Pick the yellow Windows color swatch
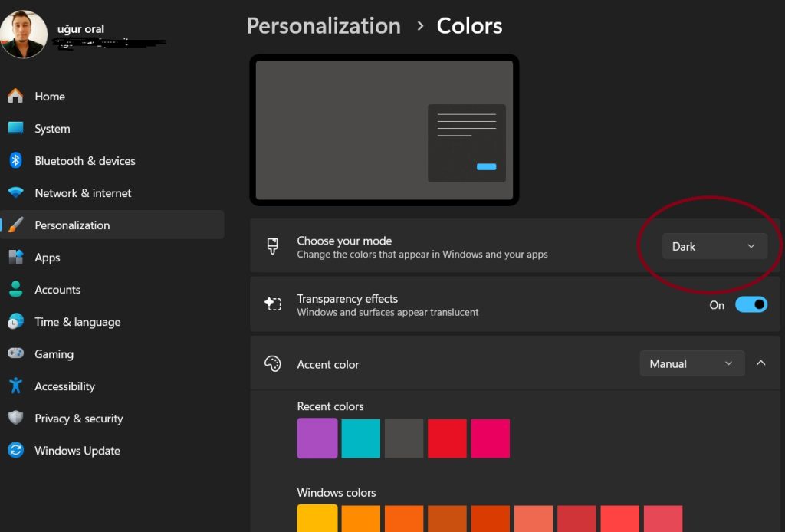The height and width of the screenshot is (532, 785). click(x=317, y=520)
